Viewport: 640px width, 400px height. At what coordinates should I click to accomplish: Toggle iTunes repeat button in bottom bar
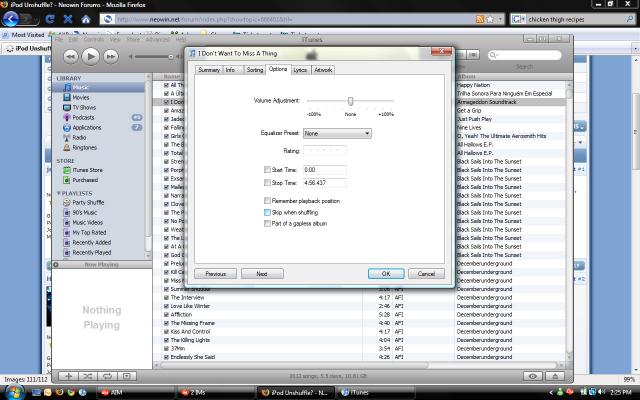(x=107, y=376)
